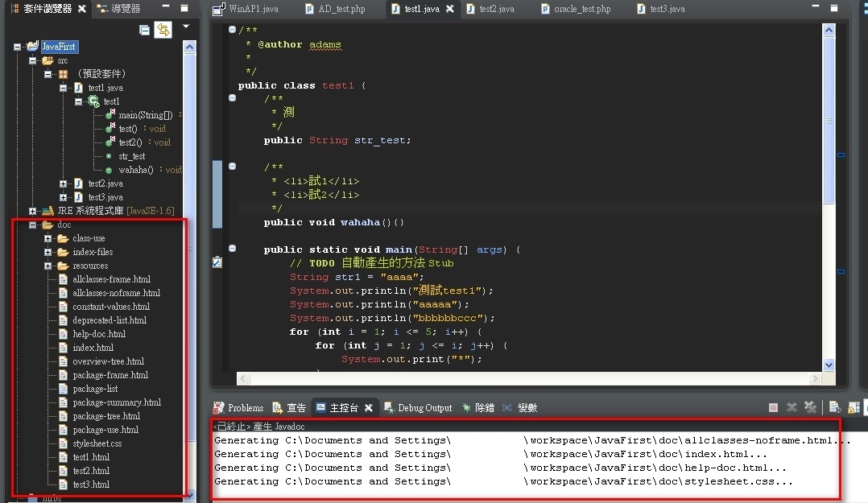The image size is (868, 503).
Task: Collapse the JavaFirst project node
Action: (x=17, y=47)
